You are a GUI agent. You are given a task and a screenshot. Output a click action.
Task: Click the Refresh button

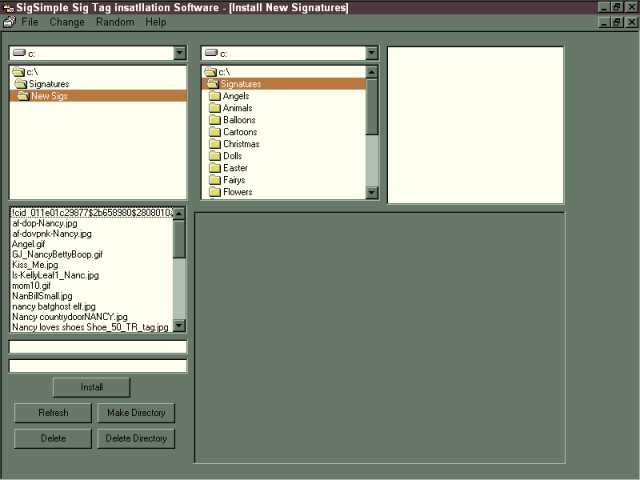pos(53,413)
